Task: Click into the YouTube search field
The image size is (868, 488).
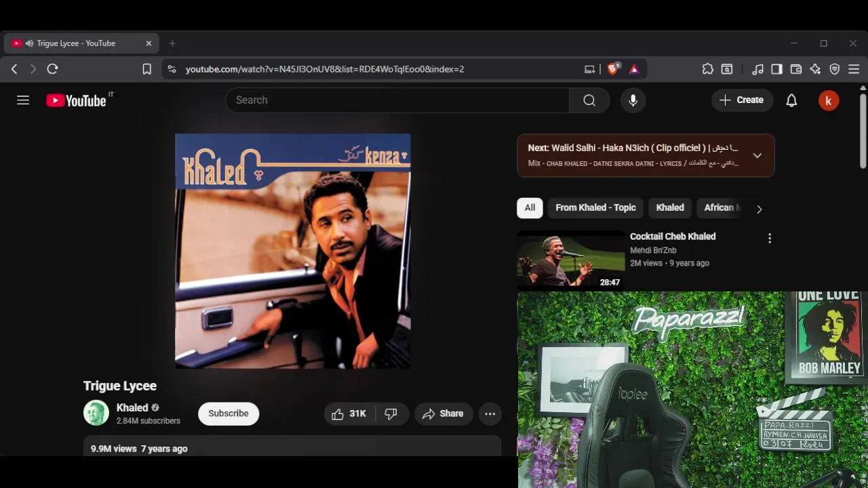Action: pos(397,100)
